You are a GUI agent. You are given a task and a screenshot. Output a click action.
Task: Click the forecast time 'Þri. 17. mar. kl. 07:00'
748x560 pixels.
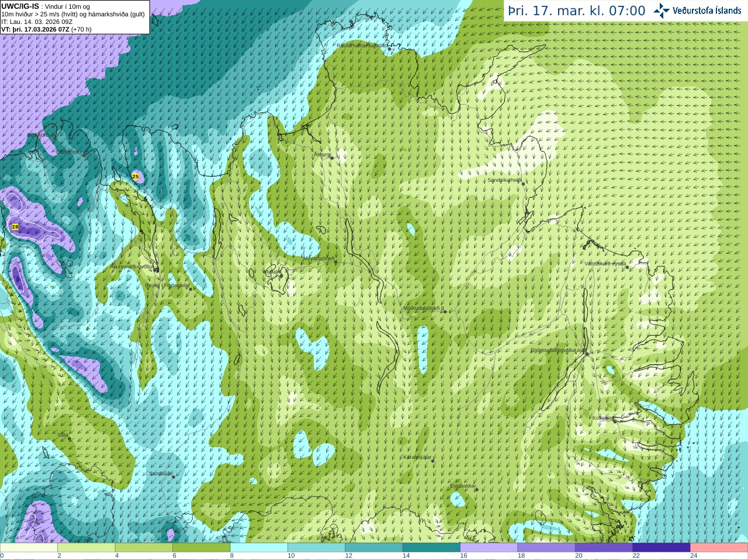point(577,11)
